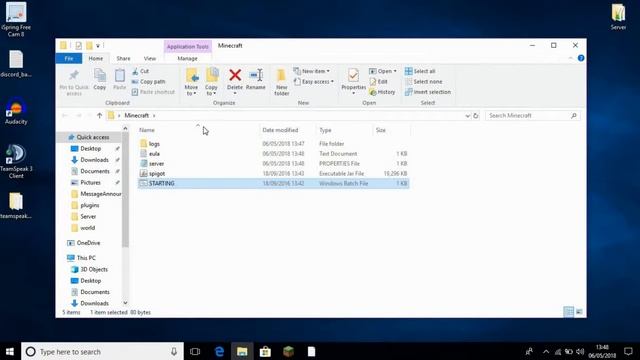The width and height of the screenshot is (640, 360).
Task: Open the Manage ribbon tab
Action: [x=187, y=58]
